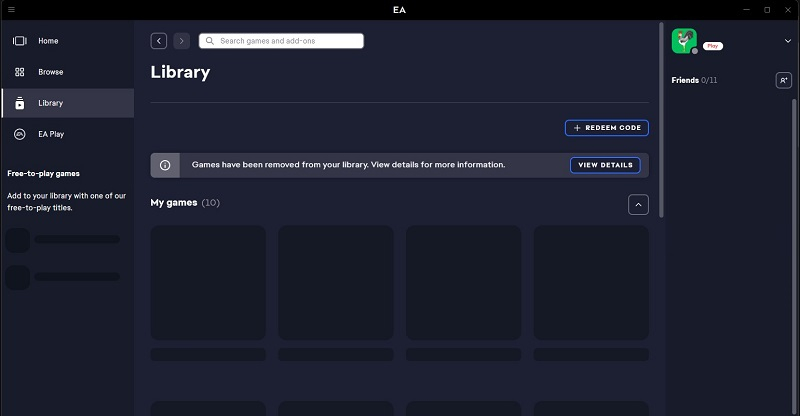The width and height of the screenshot is (800, 416).
Task: Select Library in the sidebar
Action: (50, 103)
